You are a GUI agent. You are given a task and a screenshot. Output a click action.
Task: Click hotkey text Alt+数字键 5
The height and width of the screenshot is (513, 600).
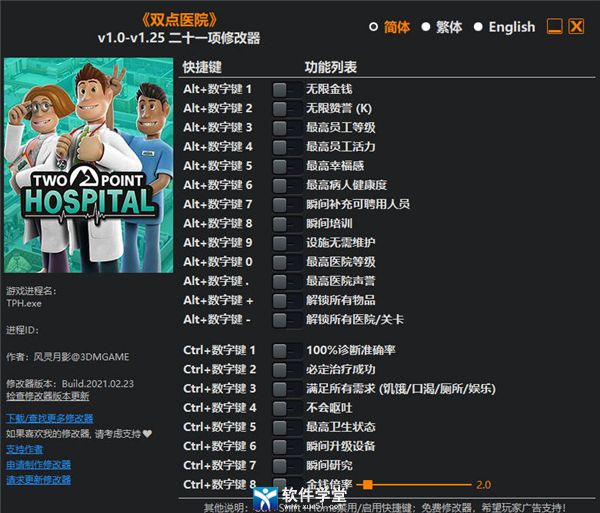click(217, 166)
